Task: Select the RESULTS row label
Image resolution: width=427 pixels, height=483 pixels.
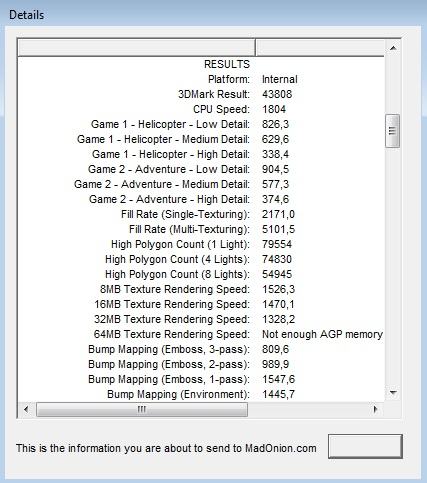Action: tap(227, 64)
